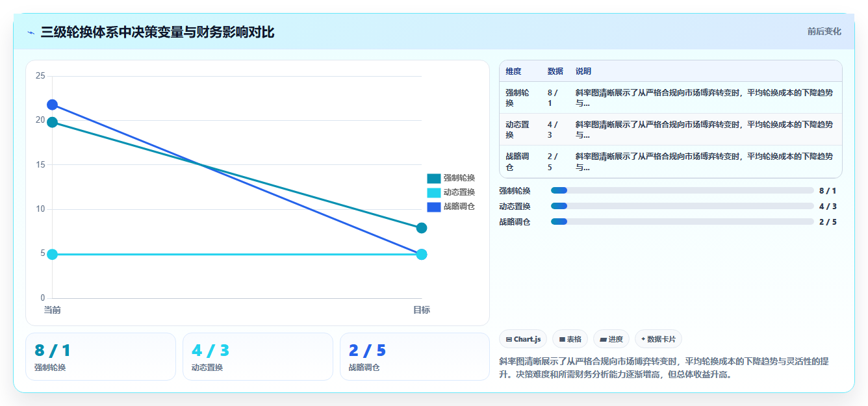Screen dimensions: 868x406
Task: Click the 数据 column header
Action: (x=555, y=71)
